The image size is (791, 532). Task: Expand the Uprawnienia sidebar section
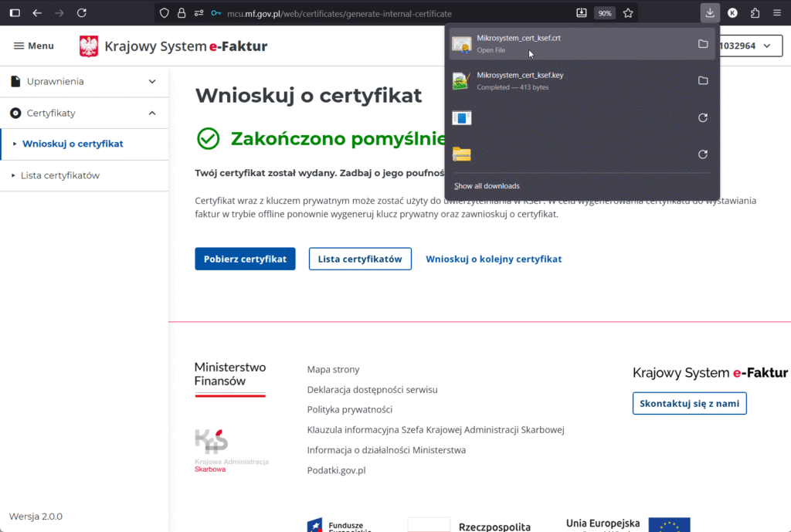152,81
